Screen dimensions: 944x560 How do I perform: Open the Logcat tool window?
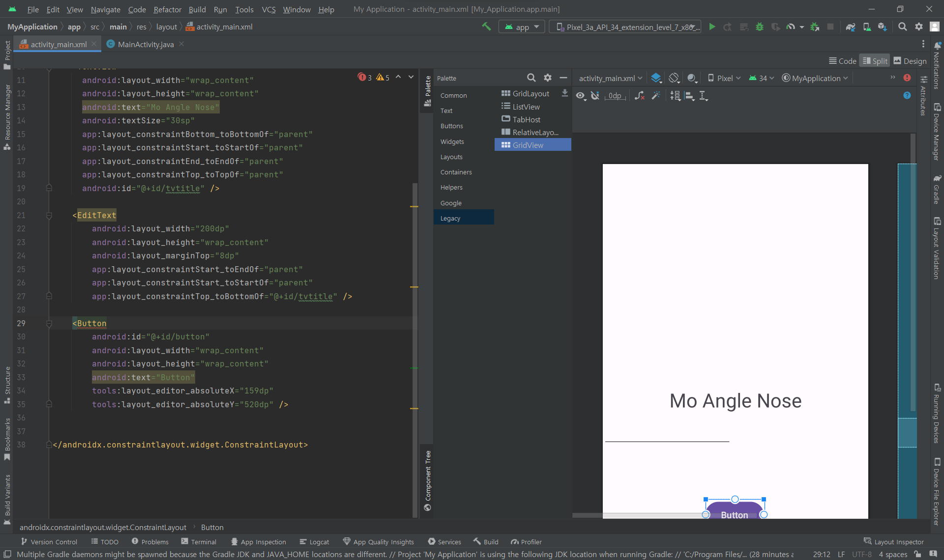pos(315,542)
